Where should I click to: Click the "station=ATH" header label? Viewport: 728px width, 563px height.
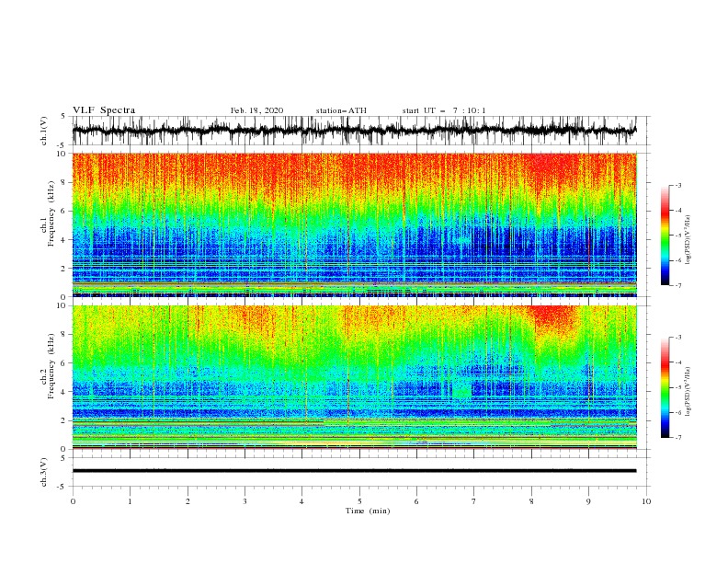pos(341,110)
